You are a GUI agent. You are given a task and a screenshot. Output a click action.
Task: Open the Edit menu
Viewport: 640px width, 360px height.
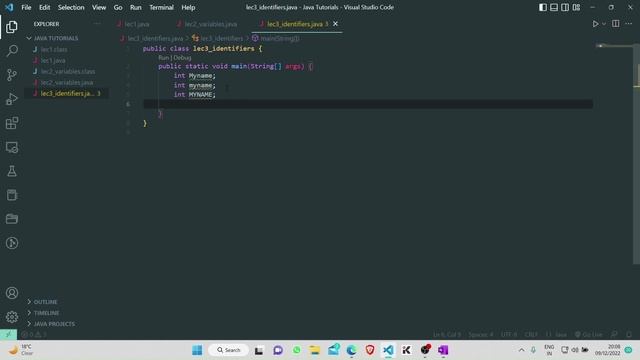[x=44, y=7]
